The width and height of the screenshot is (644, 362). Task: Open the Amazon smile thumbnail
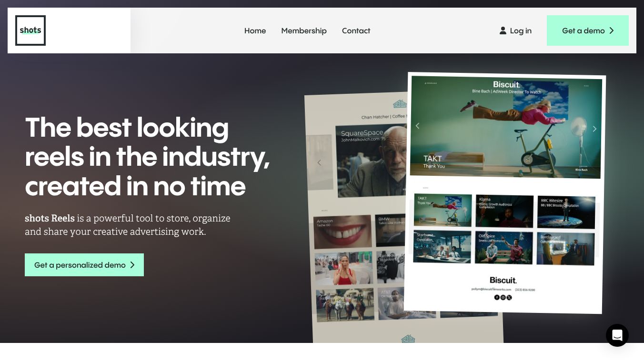coord(343,232)
